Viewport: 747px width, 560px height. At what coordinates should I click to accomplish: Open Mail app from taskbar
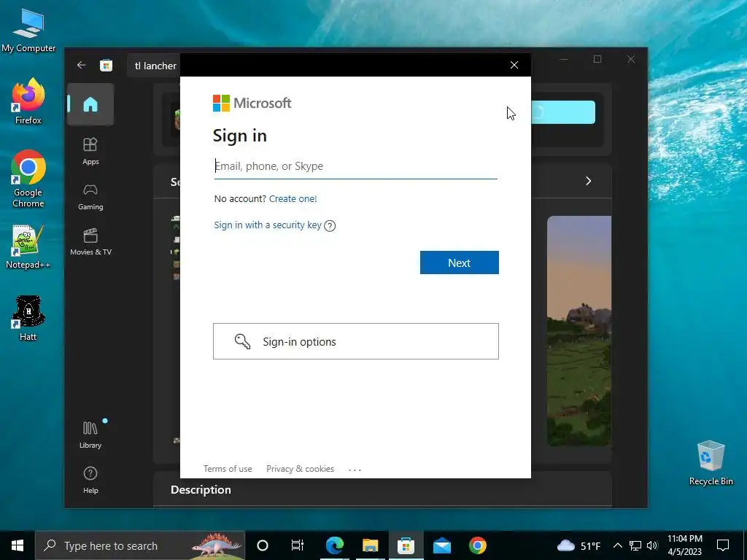coord(442,545)
